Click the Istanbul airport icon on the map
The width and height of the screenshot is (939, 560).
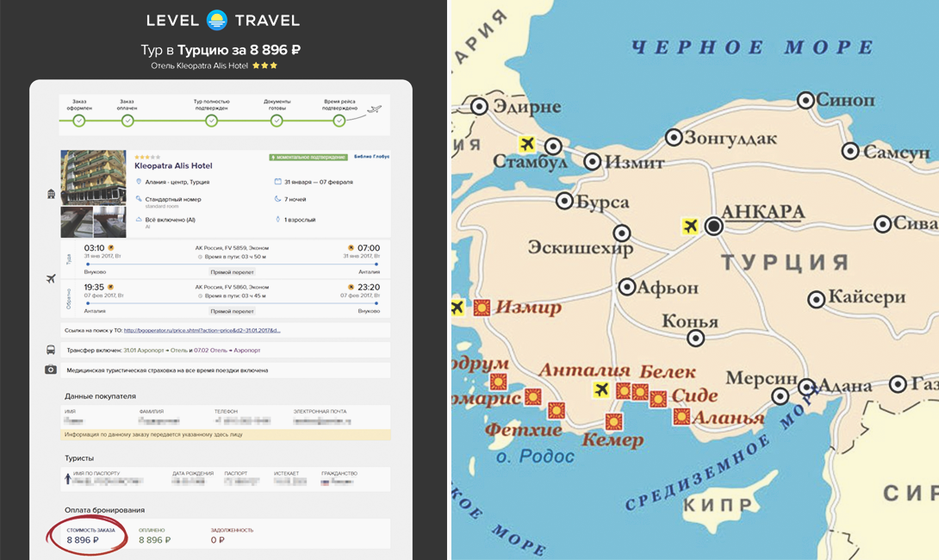[x=526, y=143]
